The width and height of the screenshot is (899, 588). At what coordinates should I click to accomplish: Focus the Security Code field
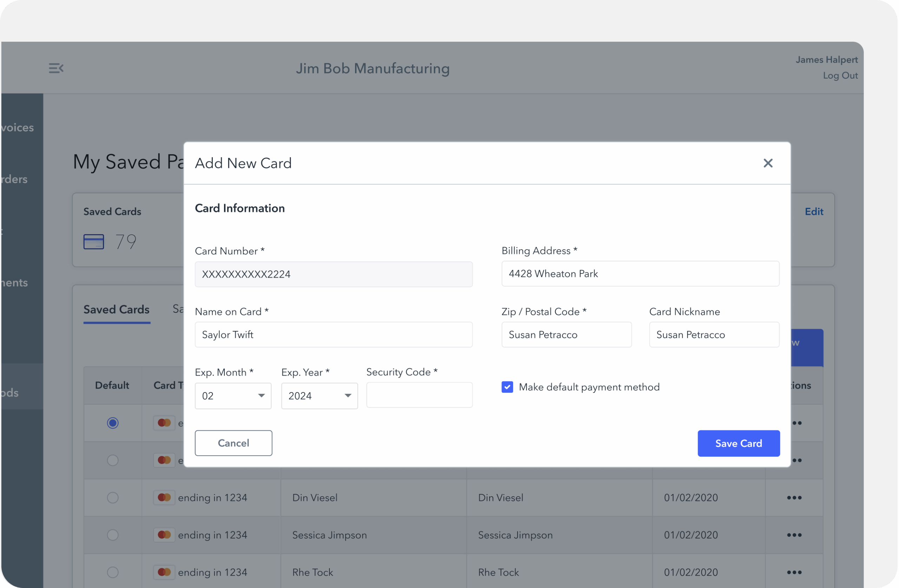[420, 395]
